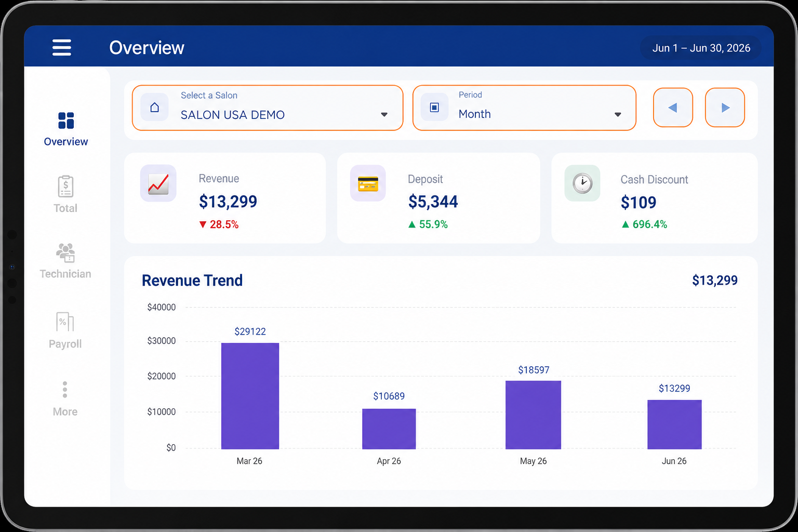Click the Revenue Trend total $13,299

pos(715,281)
